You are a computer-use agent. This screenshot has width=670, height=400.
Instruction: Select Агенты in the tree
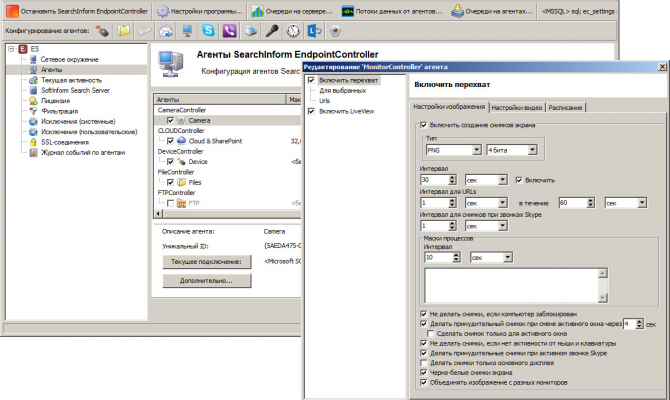(51, 70)
